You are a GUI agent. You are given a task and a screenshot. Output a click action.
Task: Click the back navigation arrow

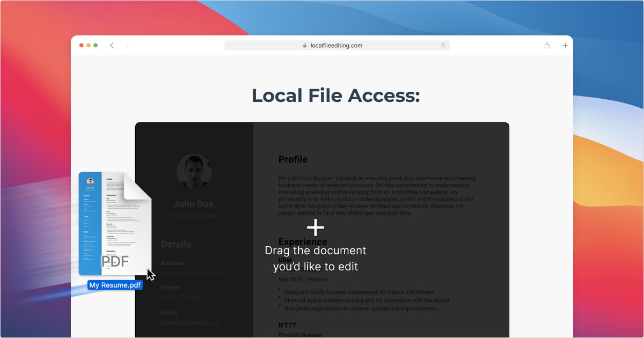point(112,46)
